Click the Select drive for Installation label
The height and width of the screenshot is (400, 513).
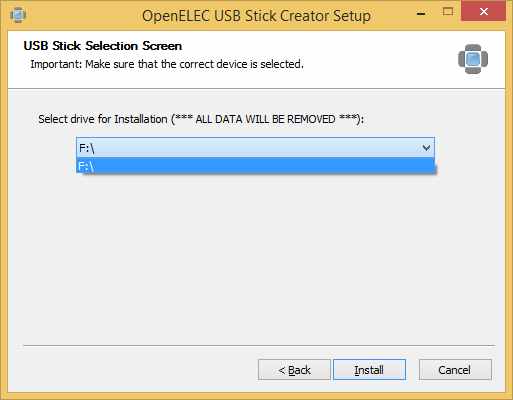(103, 119)
